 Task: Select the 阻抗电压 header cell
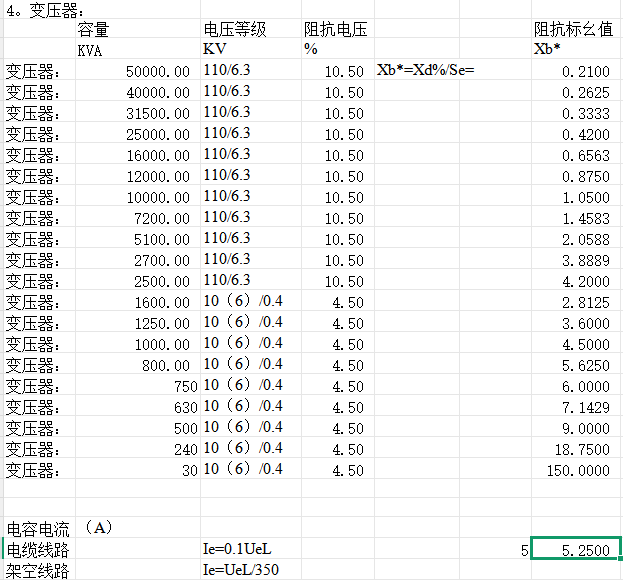click(335, 30)
